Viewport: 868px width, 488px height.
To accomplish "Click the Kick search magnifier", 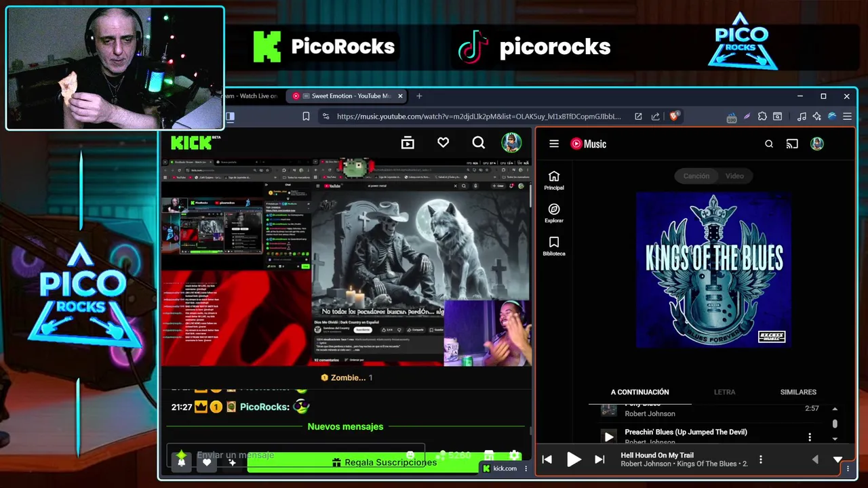I will point(479,142).
